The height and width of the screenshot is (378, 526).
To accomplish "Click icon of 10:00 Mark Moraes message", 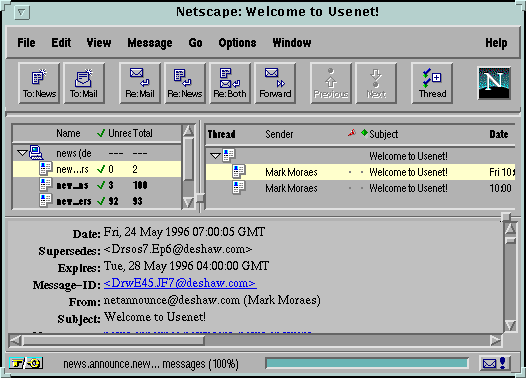I will click(239, 187).
